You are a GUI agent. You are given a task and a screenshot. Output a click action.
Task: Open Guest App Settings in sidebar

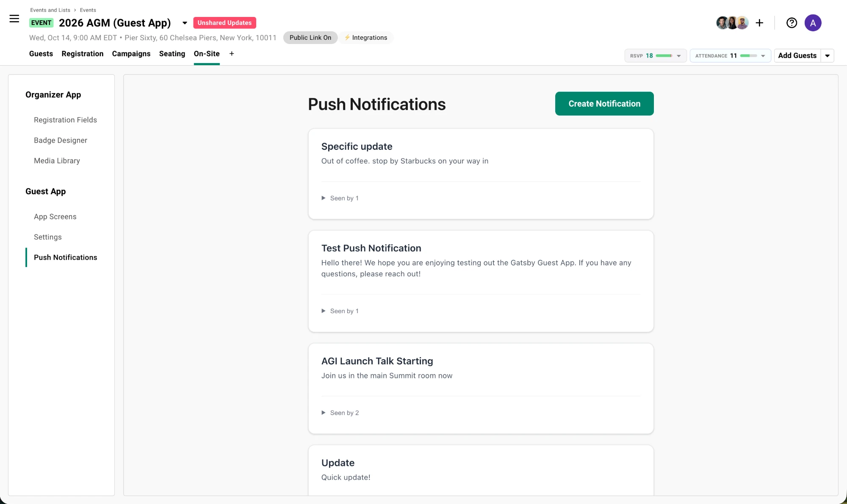(x=48, y=237)
